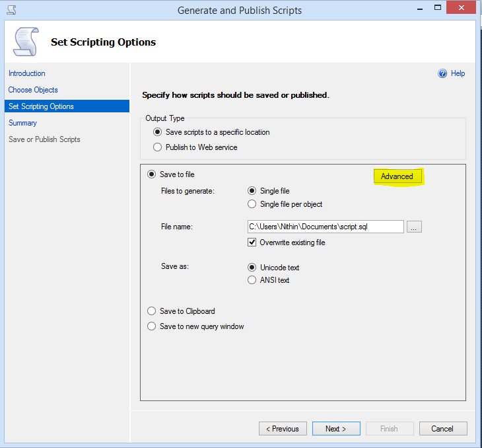Image resolution: width=482 pixels, height=448 pixels.
Task: Minimize the Generate and Publish Scripts window
Action: (420, 9)
